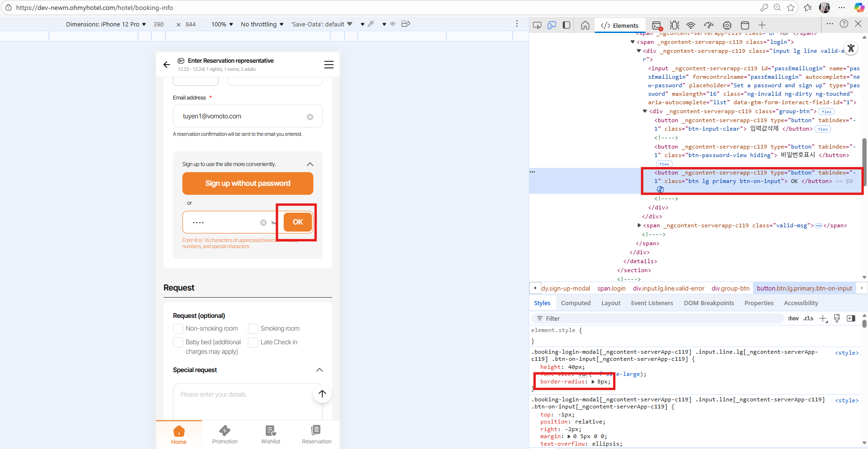Open the Memory tool chip icon

tap(727, 25)
